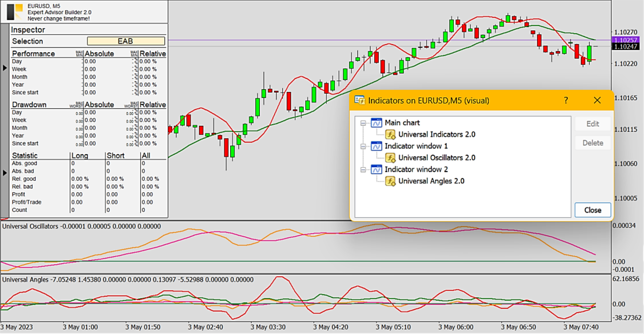644x334 pixels.
Task: Click the Indicator window 1 icon
Action: click(377, 146)
